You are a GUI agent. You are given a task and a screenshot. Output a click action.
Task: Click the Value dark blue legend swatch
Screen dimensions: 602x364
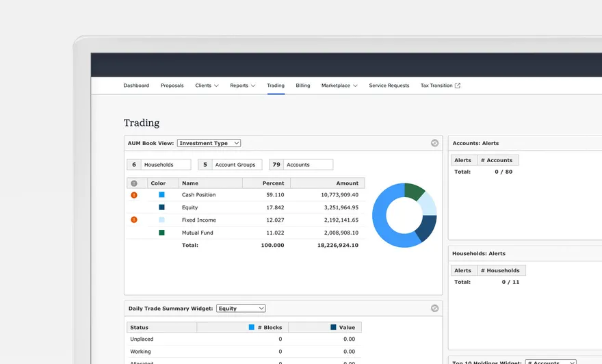[333, 327]
